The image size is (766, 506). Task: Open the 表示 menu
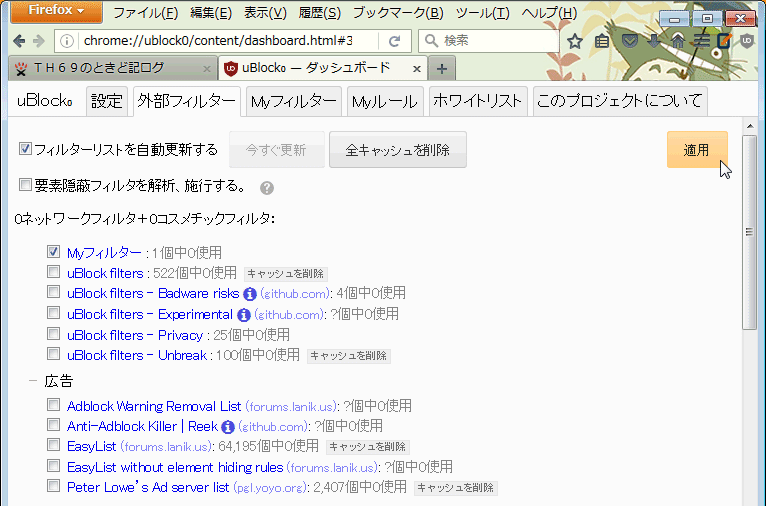pos(265,13)
